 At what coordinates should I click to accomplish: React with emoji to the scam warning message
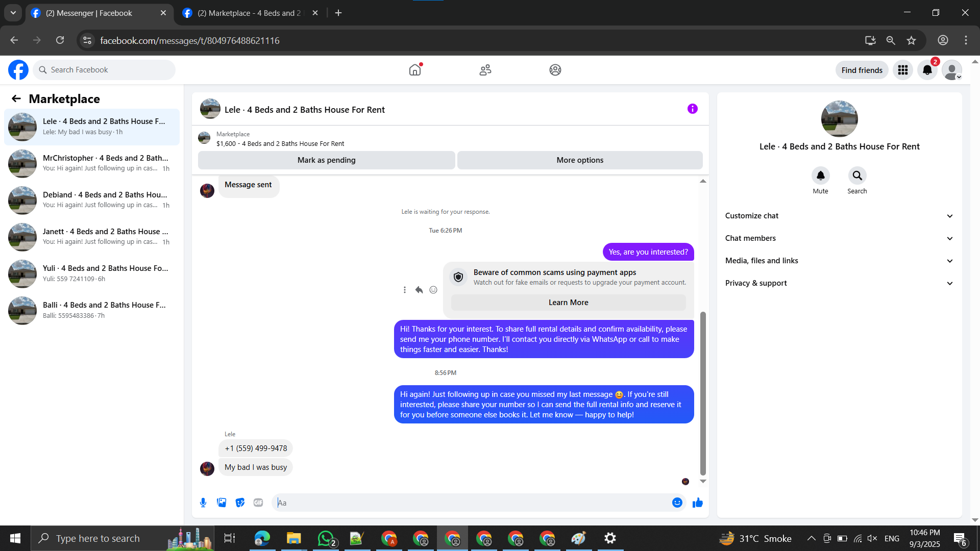pos(433,290)
